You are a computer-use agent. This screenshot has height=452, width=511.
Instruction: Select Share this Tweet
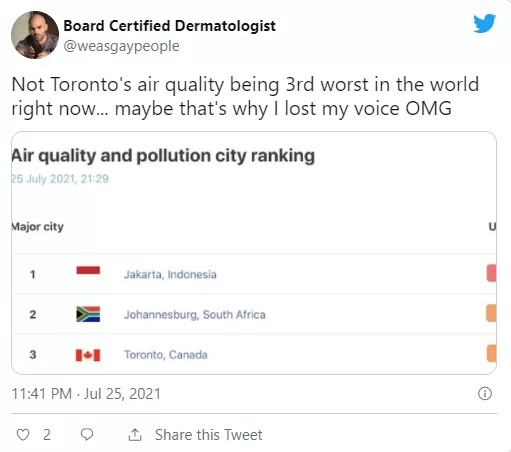pyautogui.click(x=209, y=435)
